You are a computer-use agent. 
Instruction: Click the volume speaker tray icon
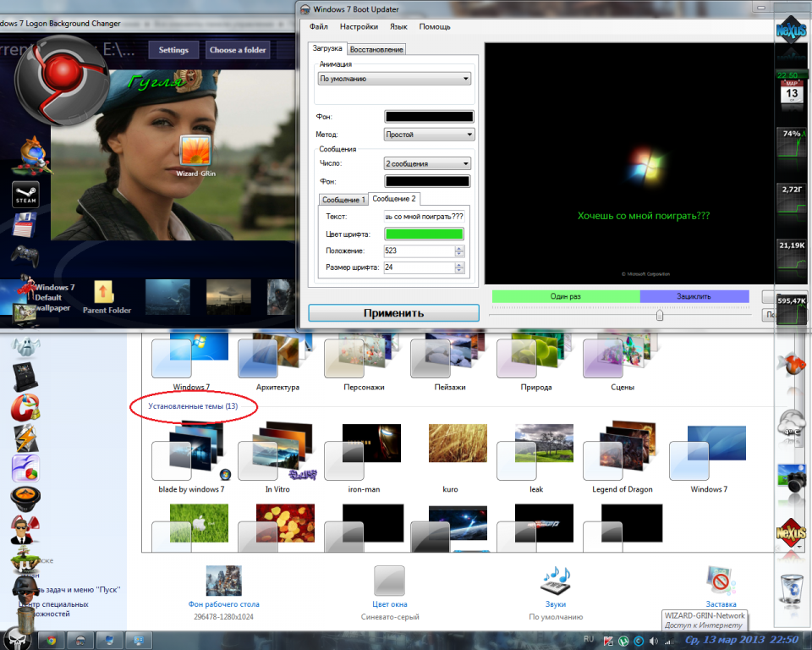coord(655,640)
